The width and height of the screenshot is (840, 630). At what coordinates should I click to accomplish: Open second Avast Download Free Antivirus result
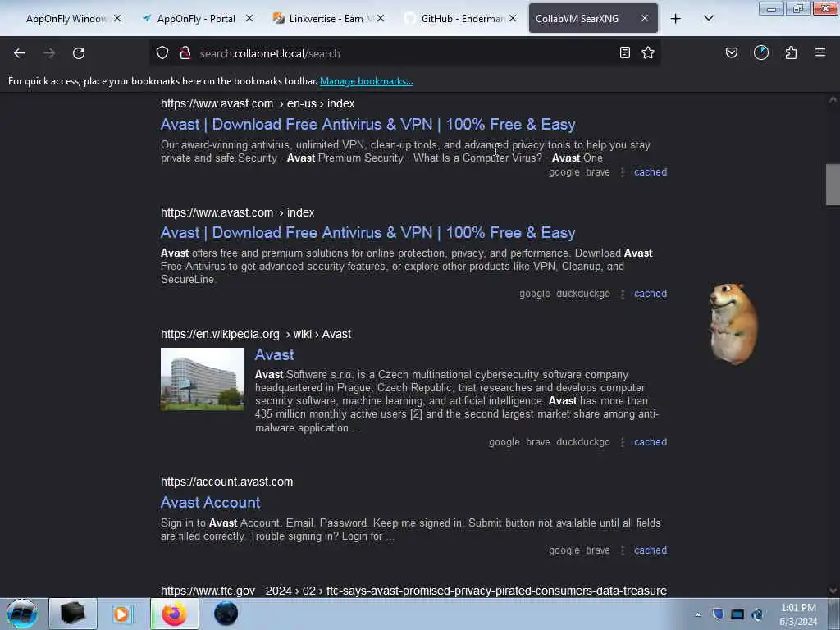[367, 232]
